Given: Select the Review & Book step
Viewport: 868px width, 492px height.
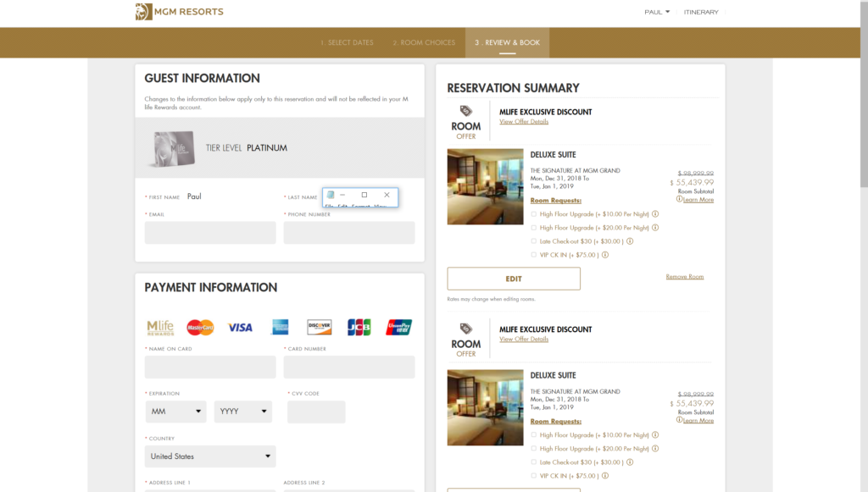Looking at the screenshot, I should pos(507,42).
